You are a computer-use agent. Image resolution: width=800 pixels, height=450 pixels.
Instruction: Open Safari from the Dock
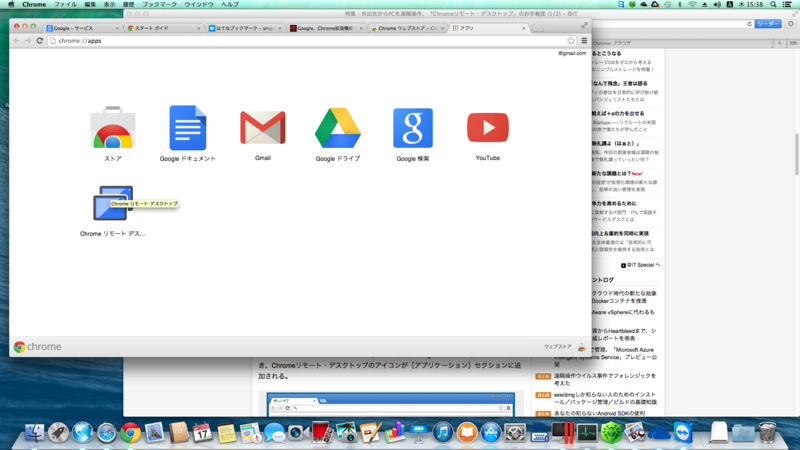(x=106, y=433)
